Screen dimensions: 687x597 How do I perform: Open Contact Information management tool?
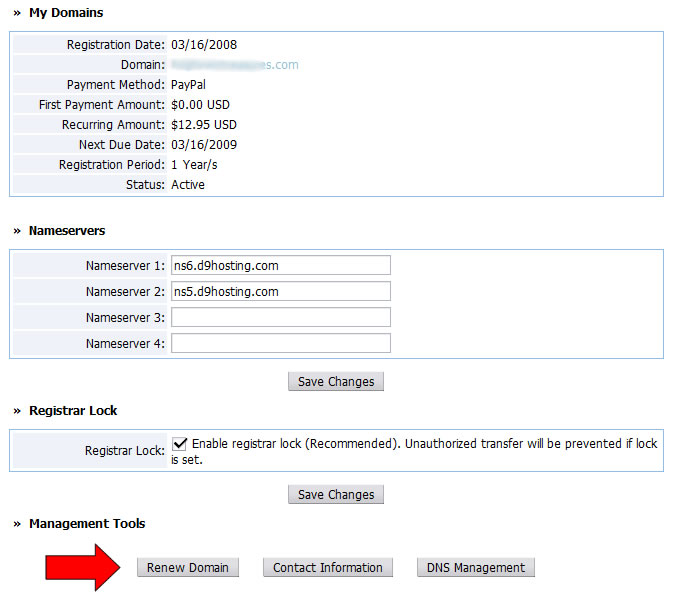(x=327, y=567)
